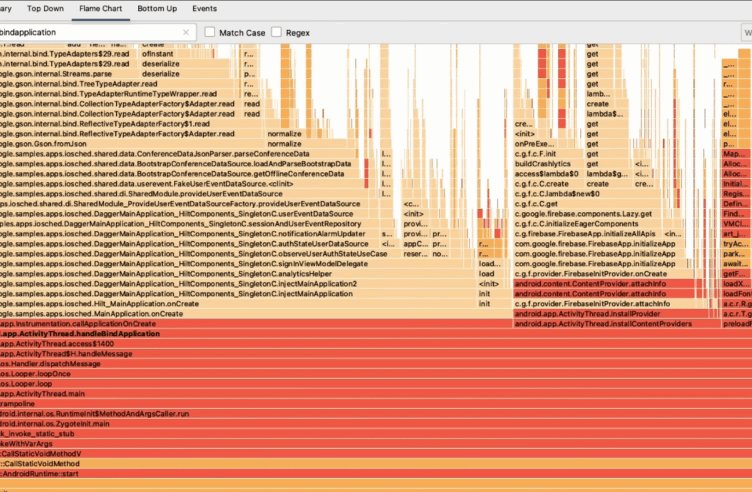752x492 pixels.
Task: Select the c.g.f.c.C.initializeEagerComponents frame
Action: click(x=599, y=223)
